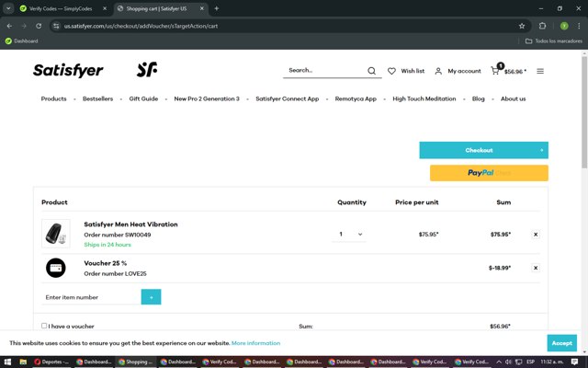The width and height of the screenshot is (588, 368).
Task: Open the Windows notification center icon
Action: point(574,362)
